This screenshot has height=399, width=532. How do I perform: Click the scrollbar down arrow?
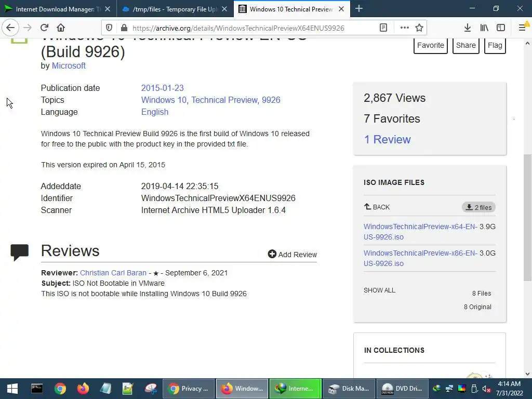(x=527, y=374)
